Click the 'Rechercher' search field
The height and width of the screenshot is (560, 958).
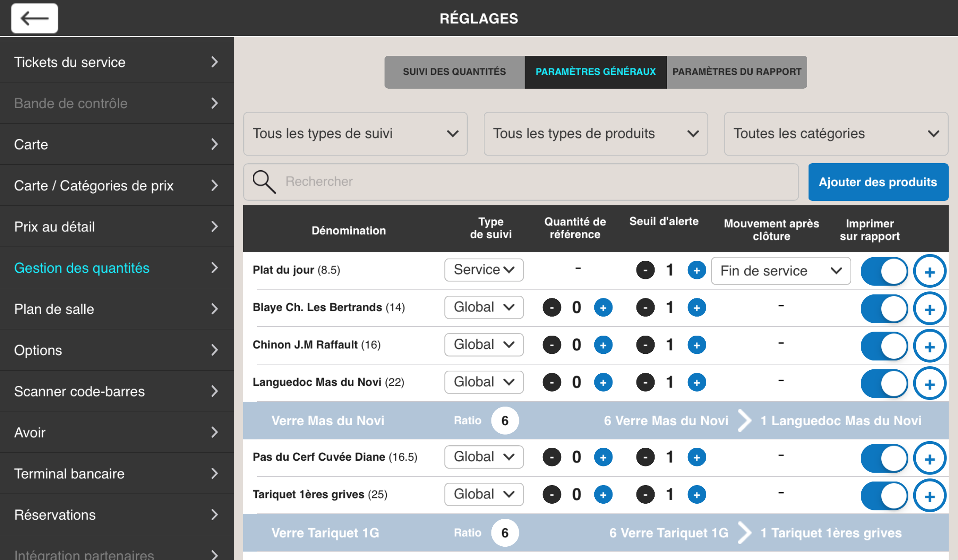521,182
